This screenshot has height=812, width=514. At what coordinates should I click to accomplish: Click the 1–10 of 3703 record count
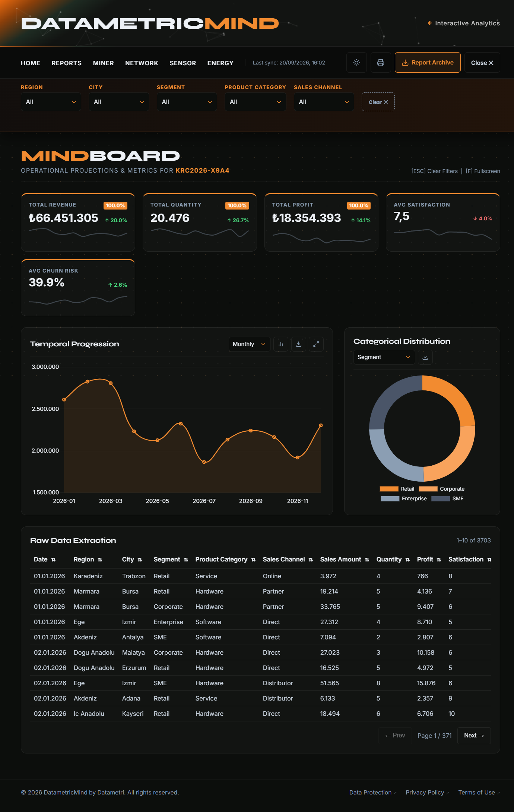(474, 540)
